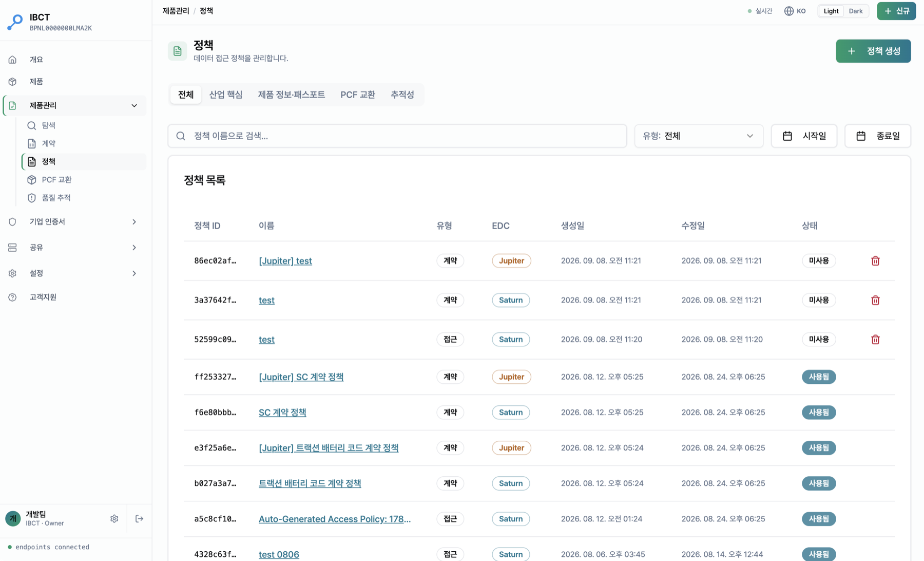This screenshot has height=561, width=924.
Task: Open [Jupiter] 트랙션 배터리 코드 계약 정책
Action: click(x=329, y=448)
